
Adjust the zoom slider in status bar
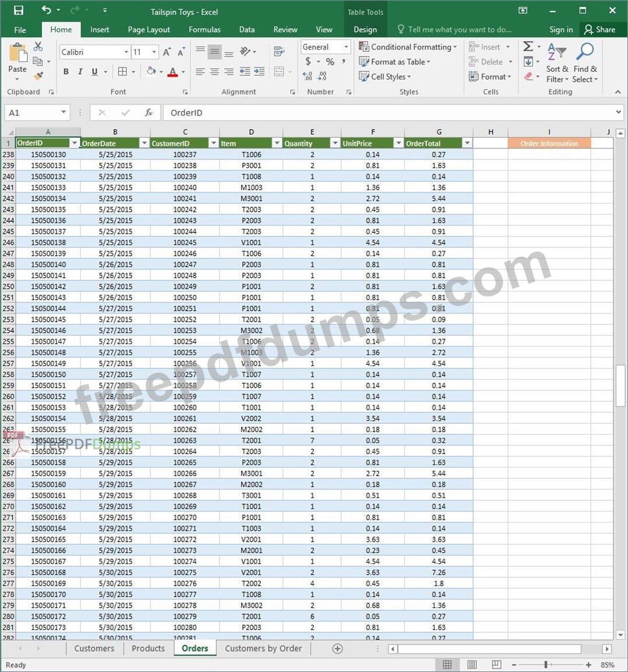pyautogui.click(x=546, y=665)
